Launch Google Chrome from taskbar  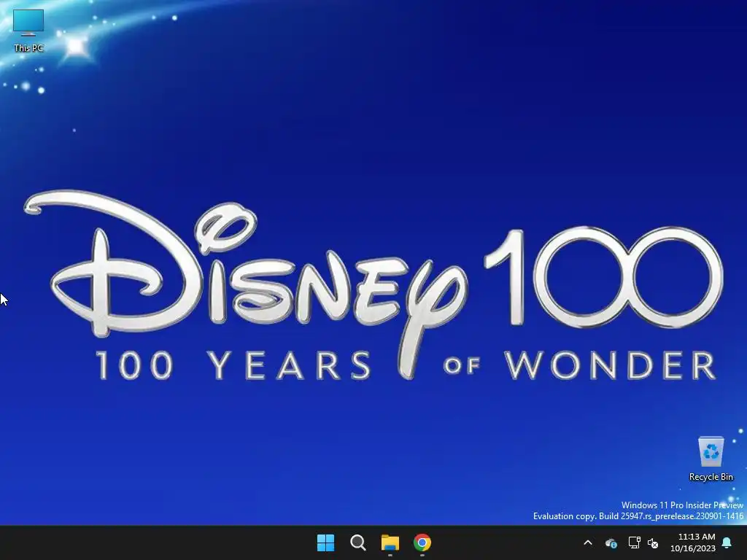click(422, 542)
